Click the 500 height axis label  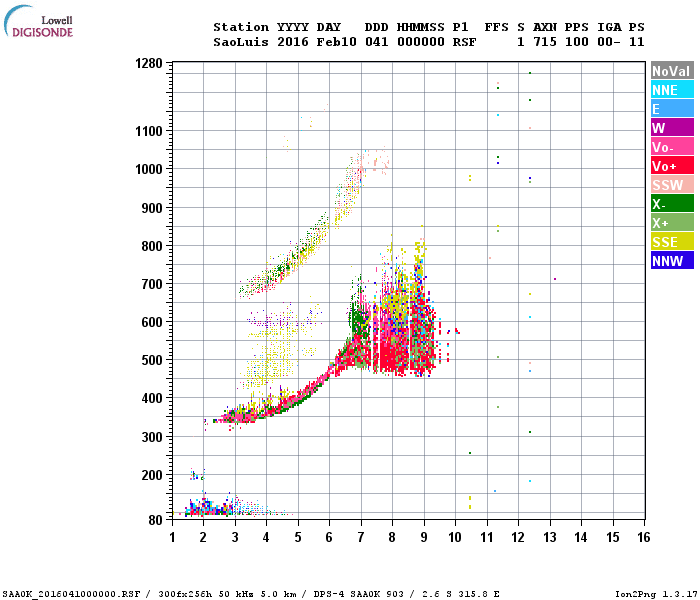click(152, 360)
